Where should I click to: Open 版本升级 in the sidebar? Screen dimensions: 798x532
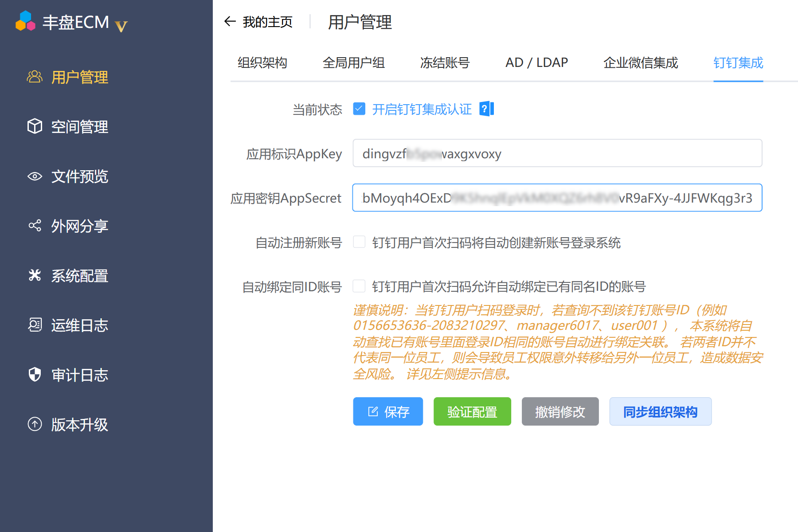point(80,425)
